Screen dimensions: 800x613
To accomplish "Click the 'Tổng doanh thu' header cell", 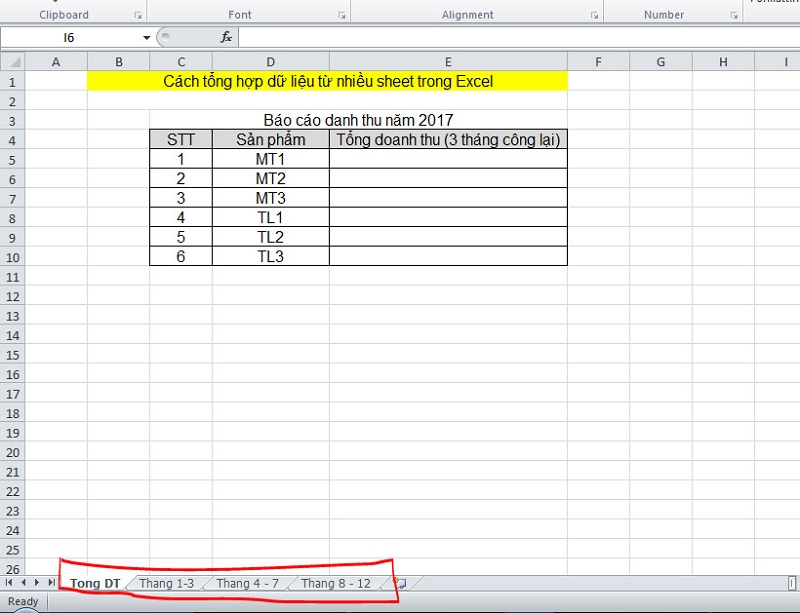I will coord(448,139).
